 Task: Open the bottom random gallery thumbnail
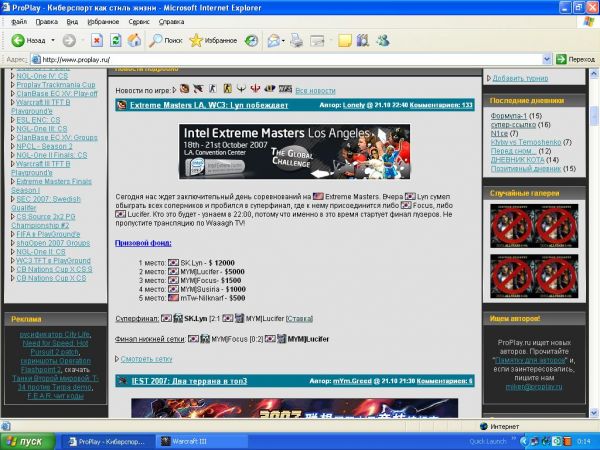534,276
